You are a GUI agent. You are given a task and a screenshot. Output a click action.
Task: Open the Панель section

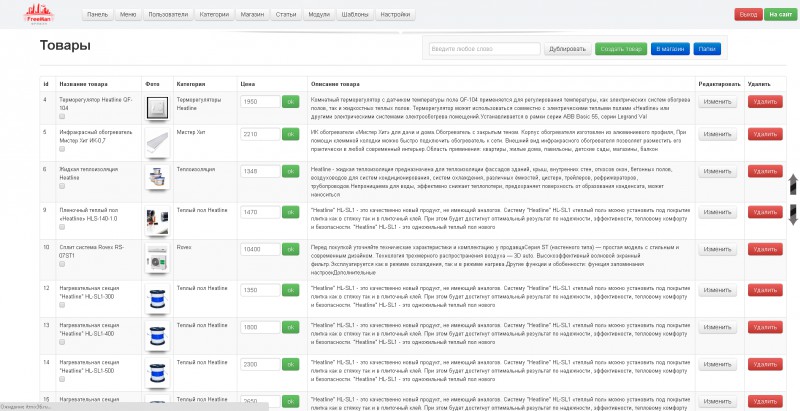(97, 15)
